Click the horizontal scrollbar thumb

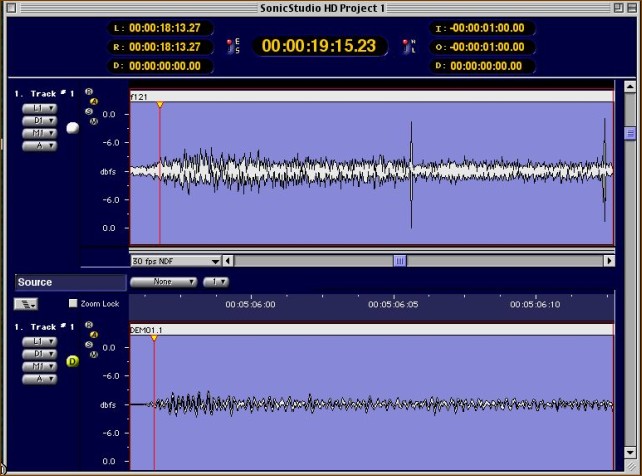400,261
